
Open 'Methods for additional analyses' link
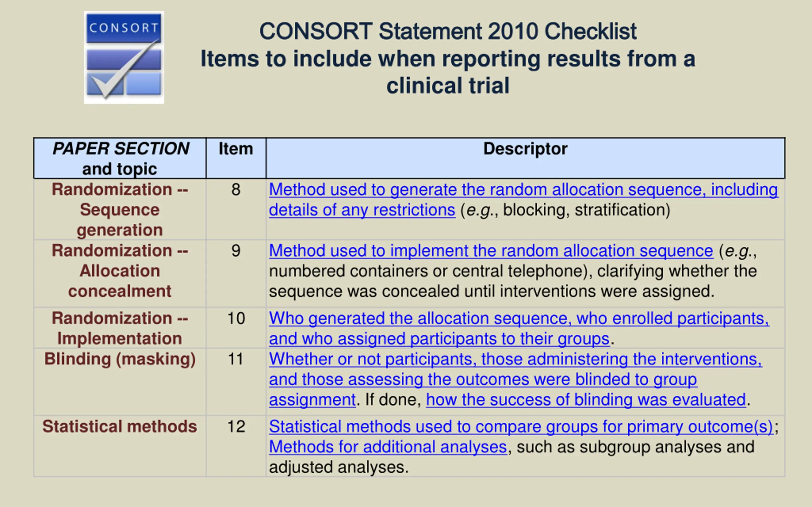tap(388, 447)
